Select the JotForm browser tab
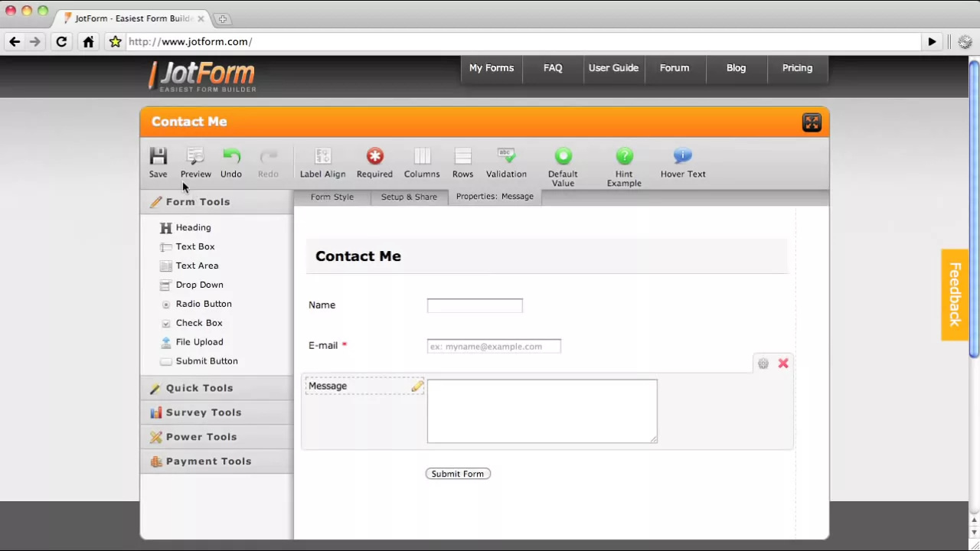Image resolution: width=980 pixels, height=551 pixels. [133, 18]
